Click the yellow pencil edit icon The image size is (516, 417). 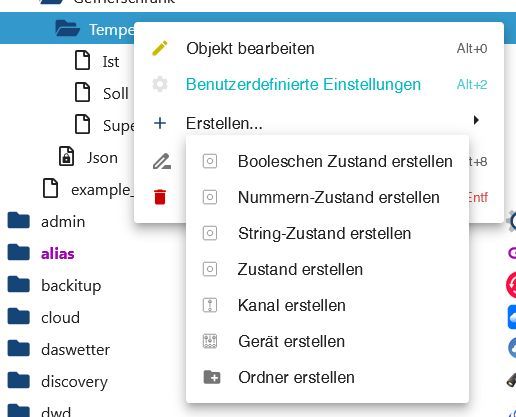160,48
